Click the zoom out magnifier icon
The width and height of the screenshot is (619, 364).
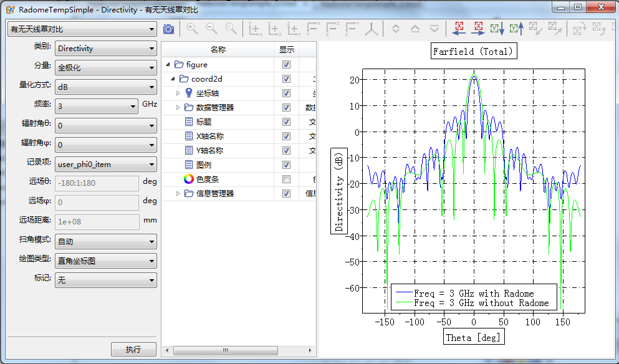point(211,29)
